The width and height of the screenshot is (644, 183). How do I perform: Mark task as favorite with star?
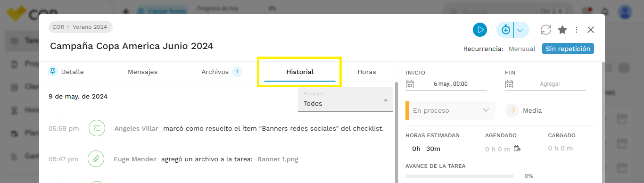(x=562, y=30)
